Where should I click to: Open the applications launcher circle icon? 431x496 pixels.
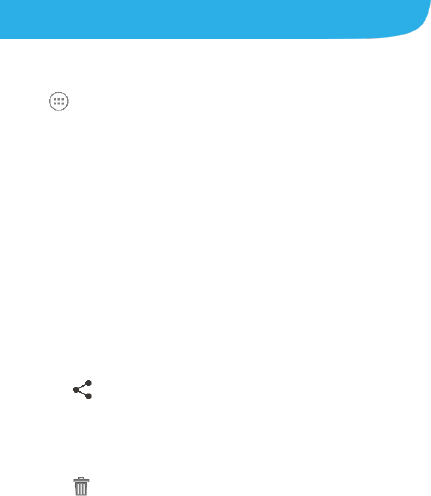[x=59, y=101]
